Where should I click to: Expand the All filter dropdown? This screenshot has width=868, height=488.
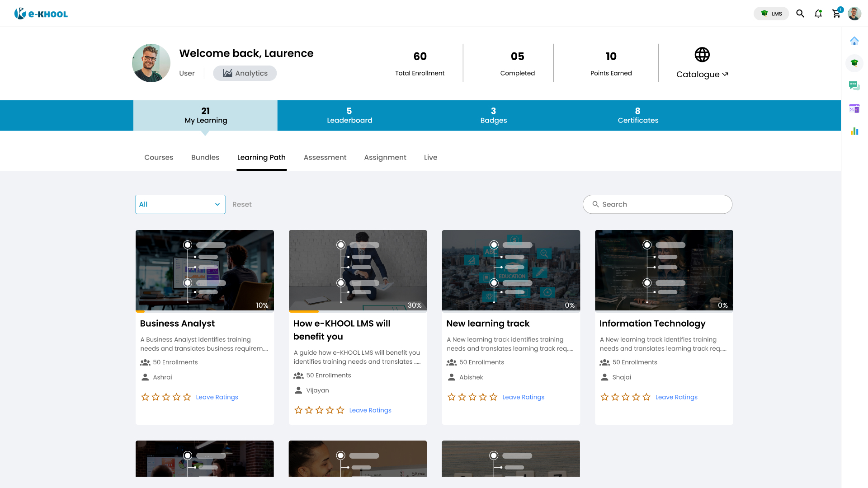click(180, 204)
